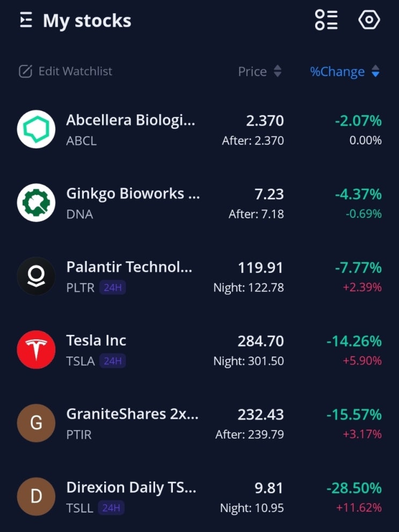Screen dimensions: 399x532
Task: Tap the Palantir logo icon
Action: [x=36, y=276]
